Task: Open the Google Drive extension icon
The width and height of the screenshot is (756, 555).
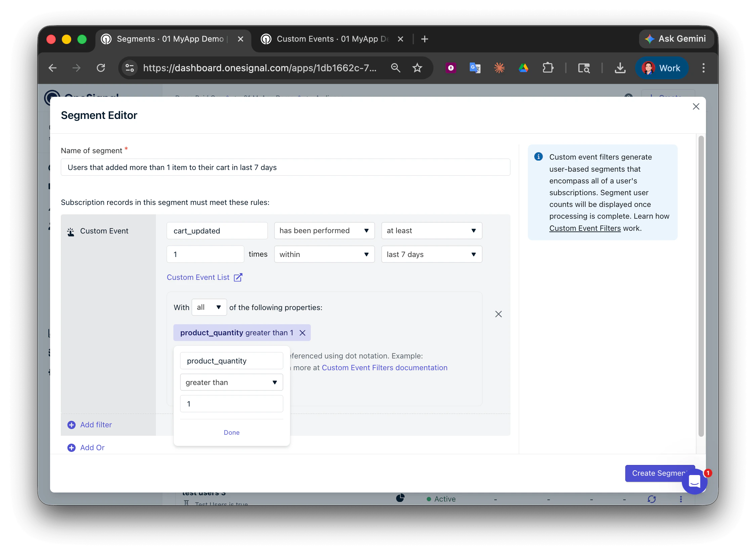Action: tap(523, 68)
